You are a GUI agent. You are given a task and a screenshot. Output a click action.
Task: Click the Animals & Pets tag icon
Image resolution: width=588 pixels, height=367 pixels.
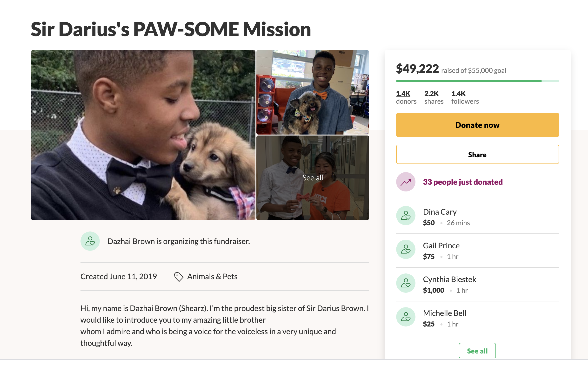179,277
